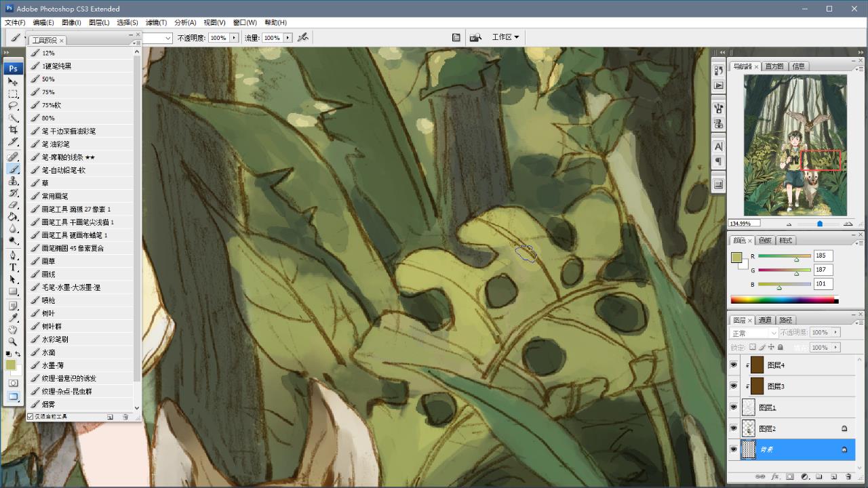Hide 背景 layer with eye icon
Screen dimensions: 868x488
[733, 449]
